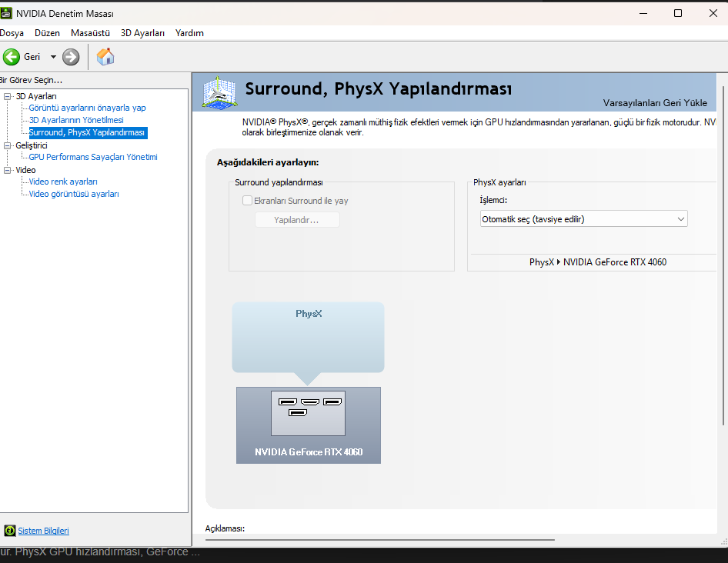The width and height of the screenshot is (728, 563).
Task: Click Varsayılanları Geri Yükle link
Action: point(655,103)
